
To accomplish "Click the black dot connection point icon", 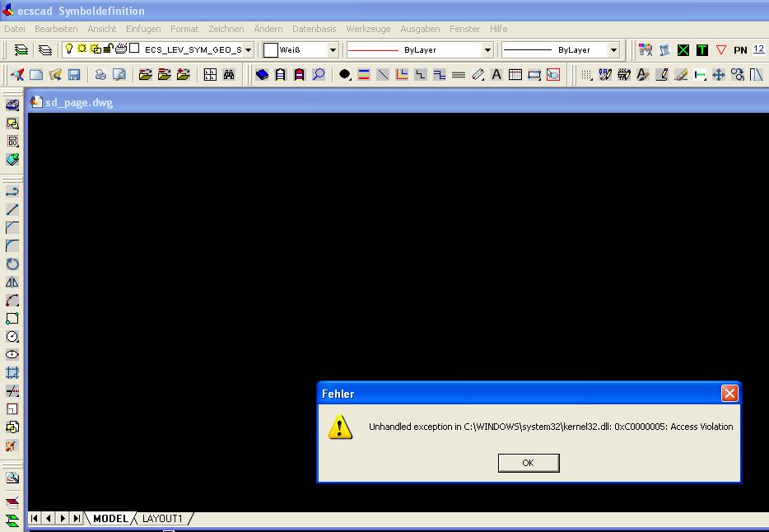I will [345, 74].
